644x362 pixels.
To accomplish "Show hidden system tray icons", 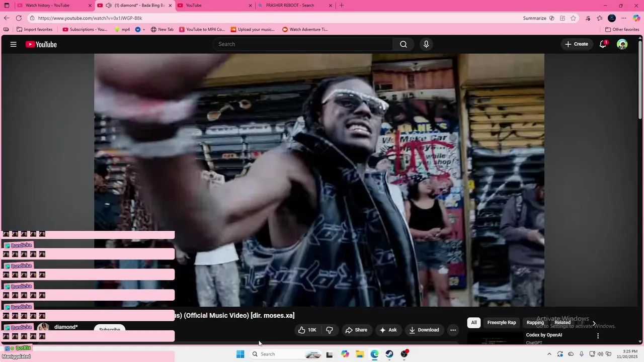I will (x=549, y=354).
